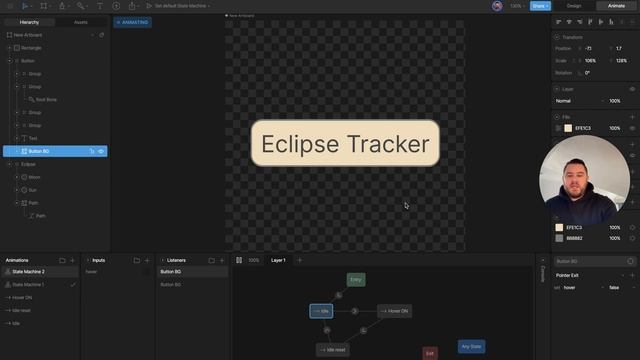Screen dimensions: 640x360
Task: Click the user avatar in top bar
Action: pos(497,6)
